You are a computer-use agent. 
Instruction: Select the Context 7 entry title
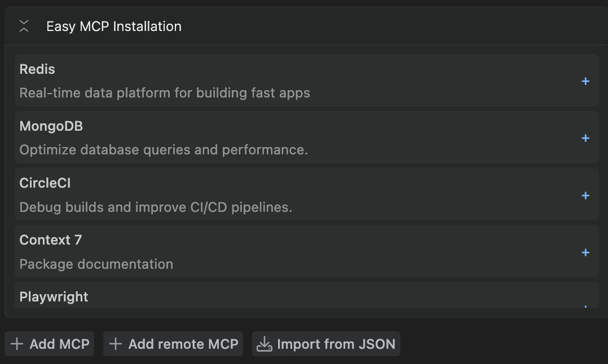51,240
